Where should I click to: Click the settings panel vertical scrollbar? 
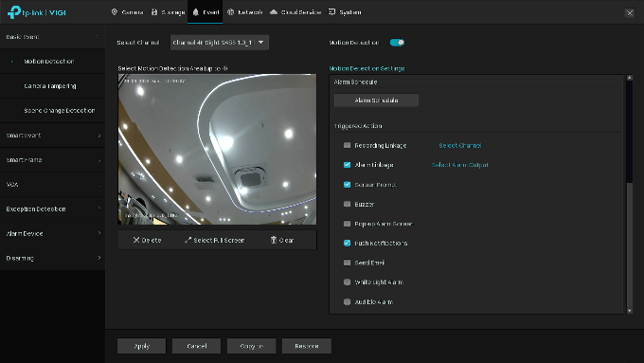coord(630,194)
